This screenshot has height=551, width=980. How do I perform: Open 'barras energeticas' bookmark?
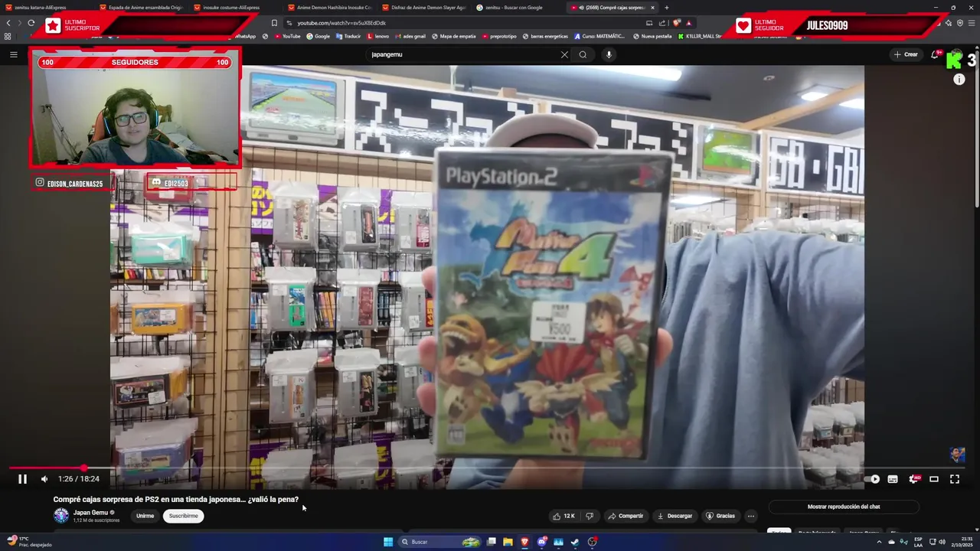pos(545,36)
